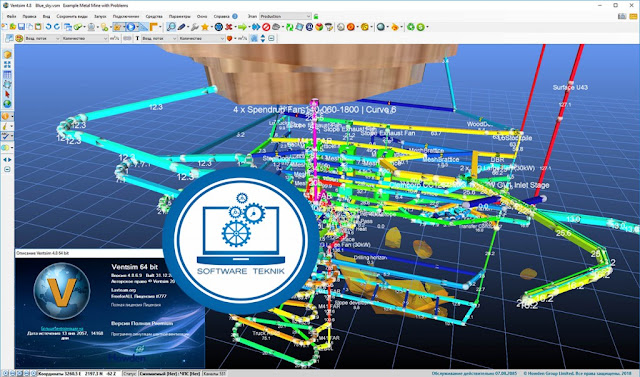Click the Undo arrow in the toolbar
This screenshot has width=640, height=377.
(x=48, y=27)
